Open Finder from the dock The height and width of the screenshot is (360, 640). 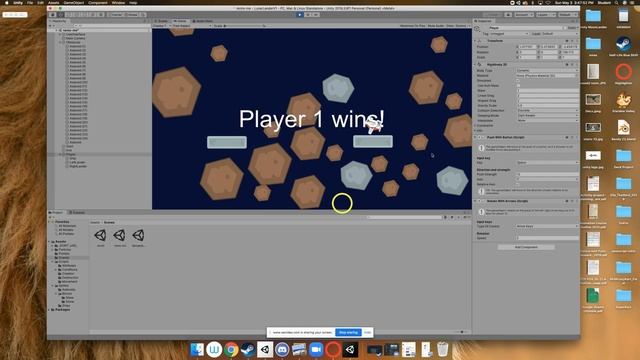pos(197,349)
